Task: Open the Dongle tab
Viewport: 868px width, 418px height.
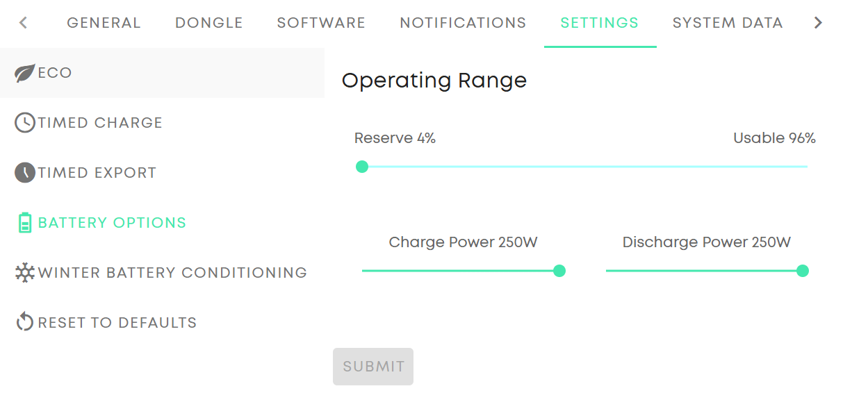Action: tap(209, 23)
